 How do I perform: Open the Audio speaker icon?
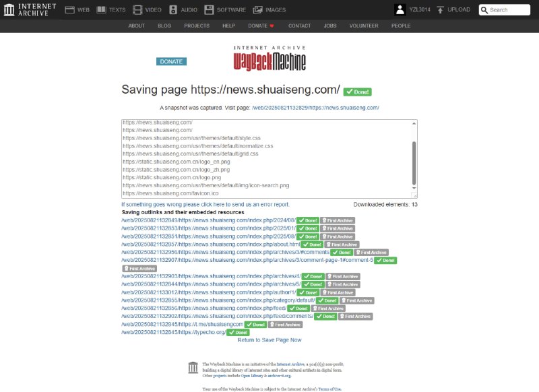pos(173,10)
